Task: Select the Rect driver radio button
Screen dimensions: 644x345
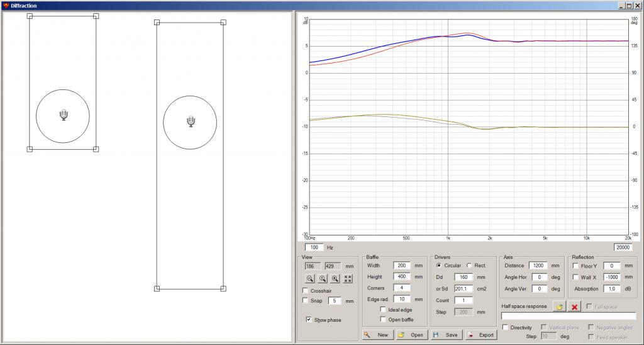Action: pos(469,266)
